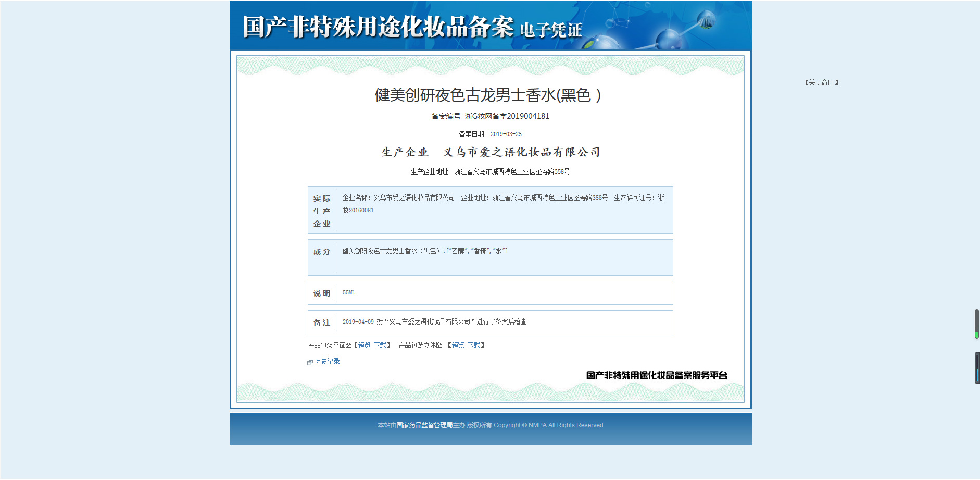Click 下载 for 产品包装立体图

pos(474,345)
